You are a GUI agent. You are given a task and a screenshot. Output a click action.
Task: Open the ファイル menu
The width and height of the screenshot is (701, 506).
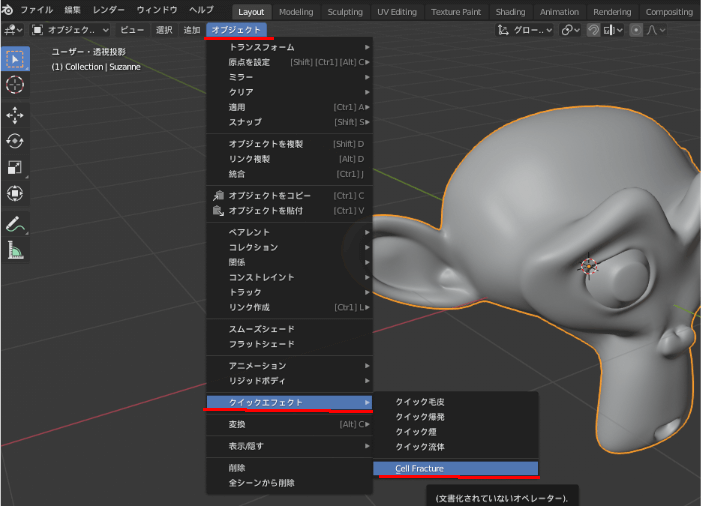coord(37,9)
